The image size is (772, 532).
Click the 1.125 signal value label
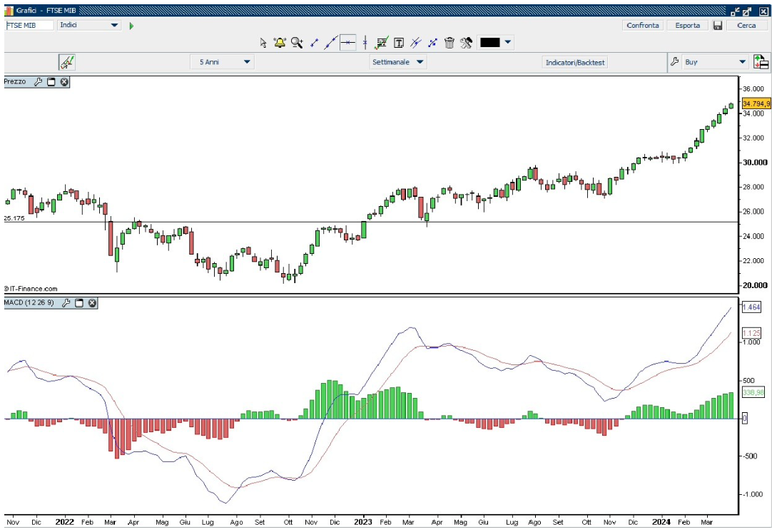coord(751,333)
